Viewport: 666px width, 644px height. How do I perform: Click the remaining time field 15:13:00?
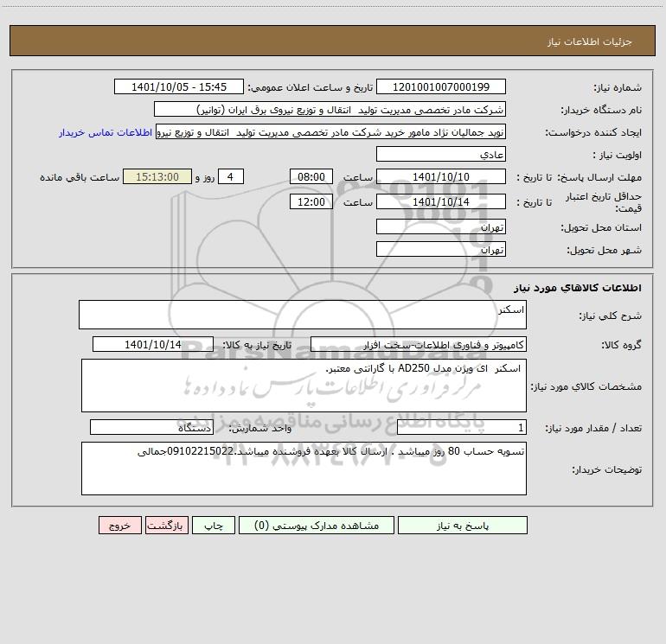click(157, 176)
